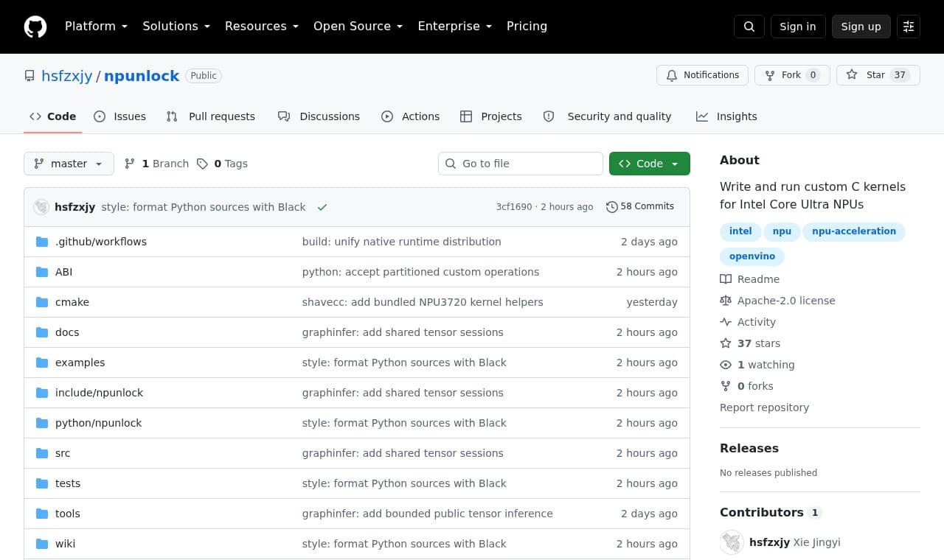Expand the Open Source menu
The image size is (944, 560).
(358, 27)
